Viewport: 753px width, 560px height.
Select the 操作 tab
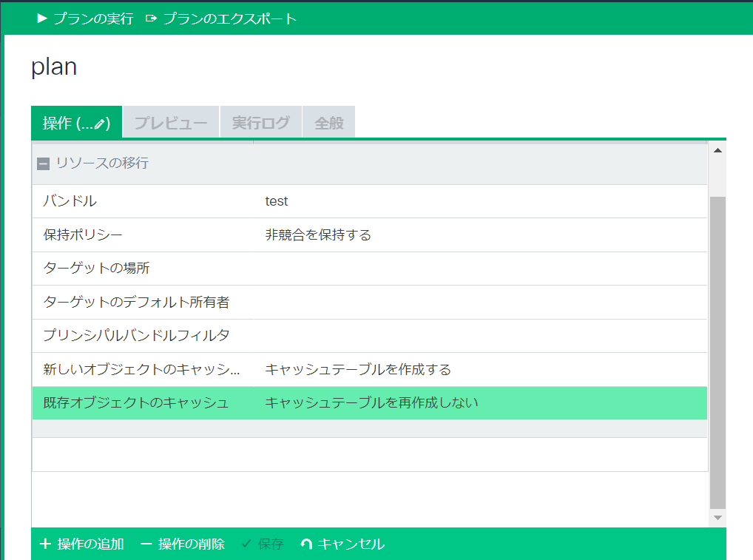[76, 123]
